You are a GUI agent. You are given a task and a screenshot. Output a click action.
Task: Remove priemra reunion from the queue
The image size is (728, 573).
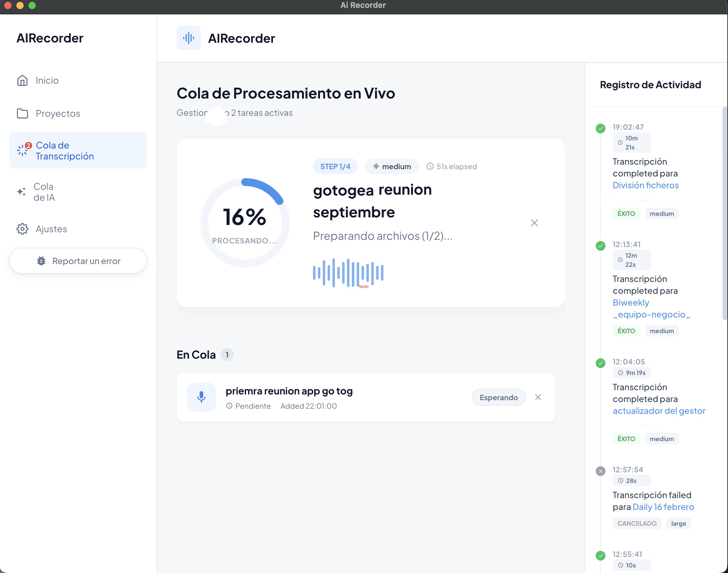[x=538, y=397]
